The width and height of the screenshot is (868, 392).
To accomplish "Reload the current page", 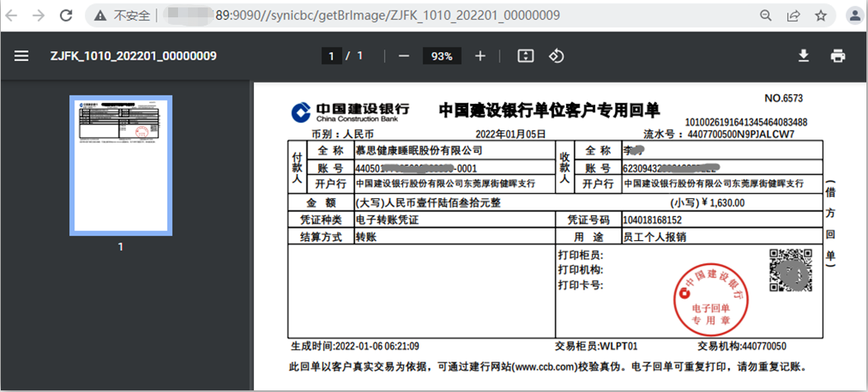I will (67, 16).
